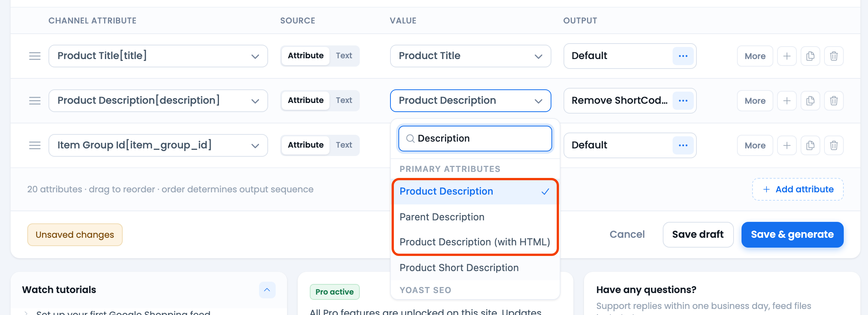Viewport: 868px width, 315px height.
Task: Click the PRIMARY ATTRIBUTES group heading
Action: tap(450, 169)
